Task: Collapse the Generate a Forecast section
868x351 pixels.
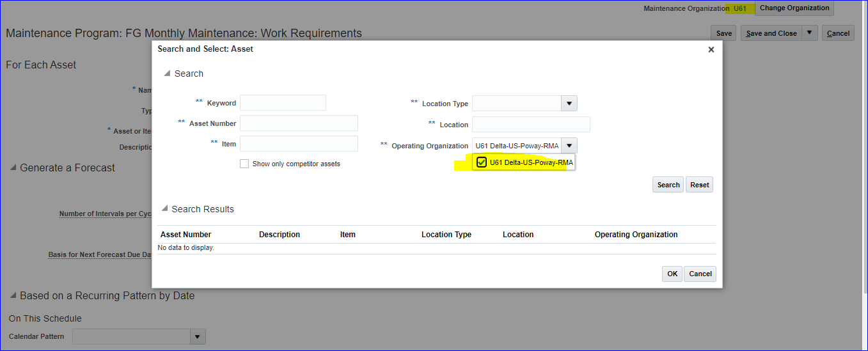Action: (x=13, y=168)
